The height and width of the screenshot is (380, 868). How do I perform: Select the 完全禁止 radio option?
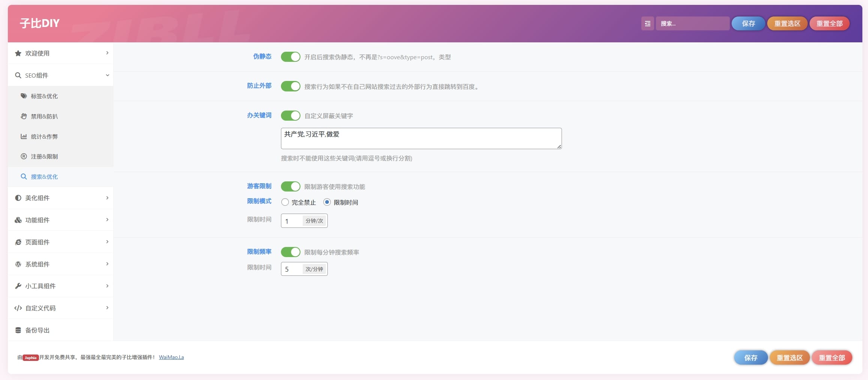tap(285, 202)
